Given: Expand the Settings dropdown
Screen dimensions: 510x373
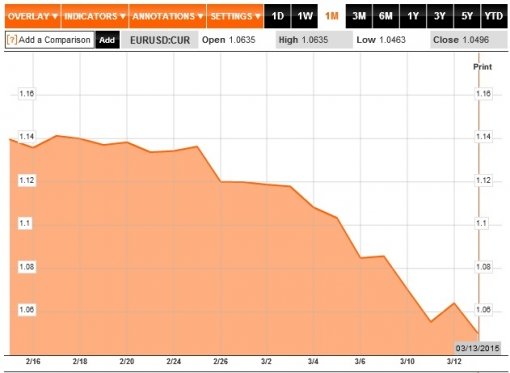Looking at the screenshot, I should point(235,16).
